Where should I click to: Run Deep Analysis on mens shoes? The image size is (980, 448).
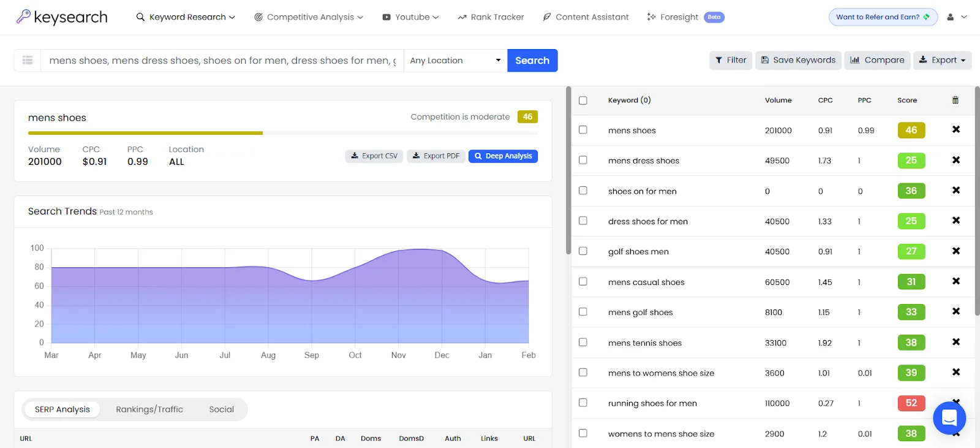click(503, 156)
